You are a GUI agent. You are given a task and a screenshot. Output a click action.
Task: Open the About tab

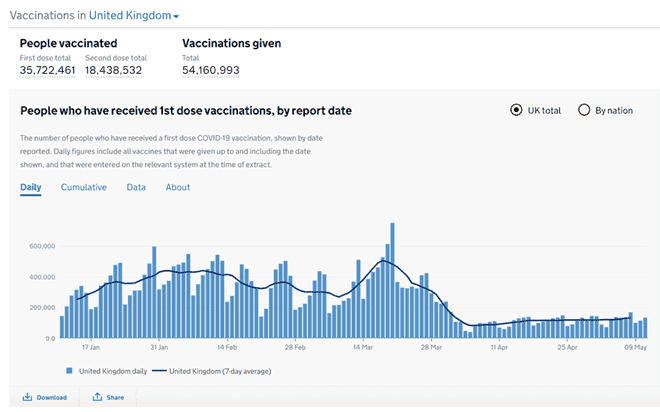coord(178,187)
